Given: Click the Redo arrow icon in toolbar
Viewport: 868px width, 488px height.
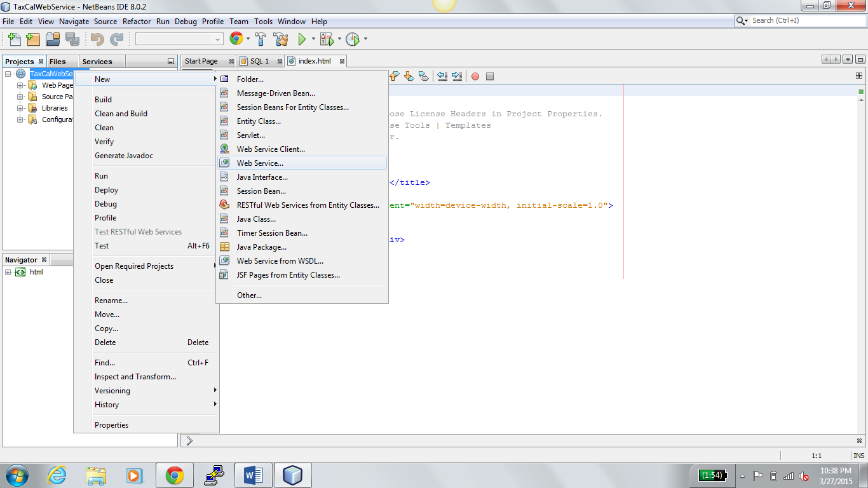Looking at the screenshot, I should coord(116,39).
